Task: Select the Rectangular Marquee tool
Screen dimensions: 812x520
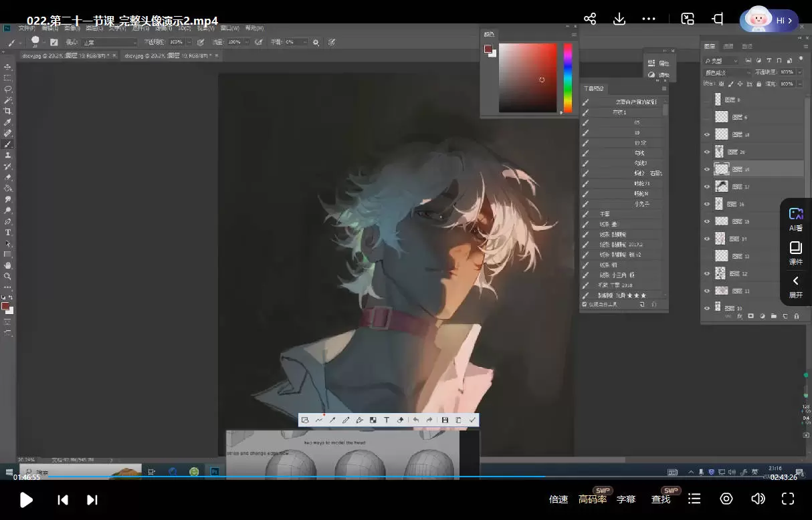Action: pos(8,78)
